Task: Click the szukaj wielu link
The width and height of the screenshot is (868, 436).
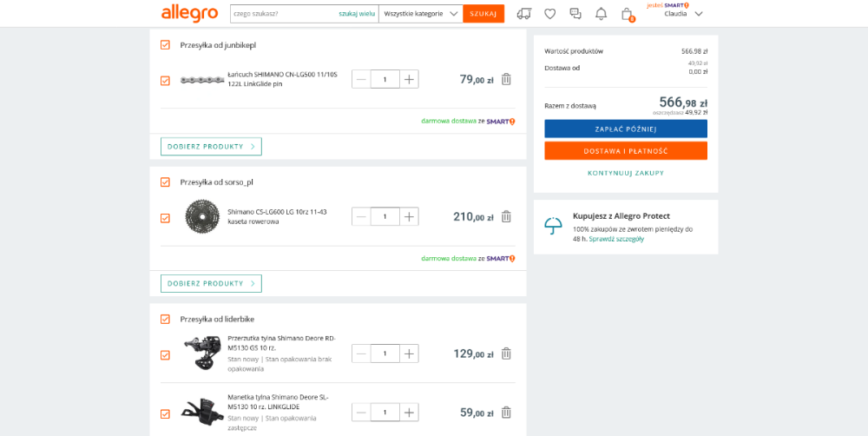Action: coord(357,14)
